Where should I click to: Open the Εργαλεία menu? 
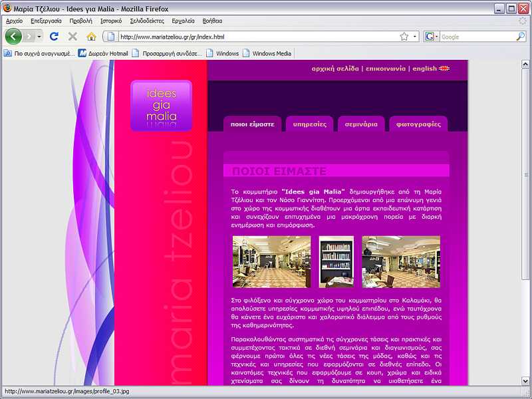point(184,21)
